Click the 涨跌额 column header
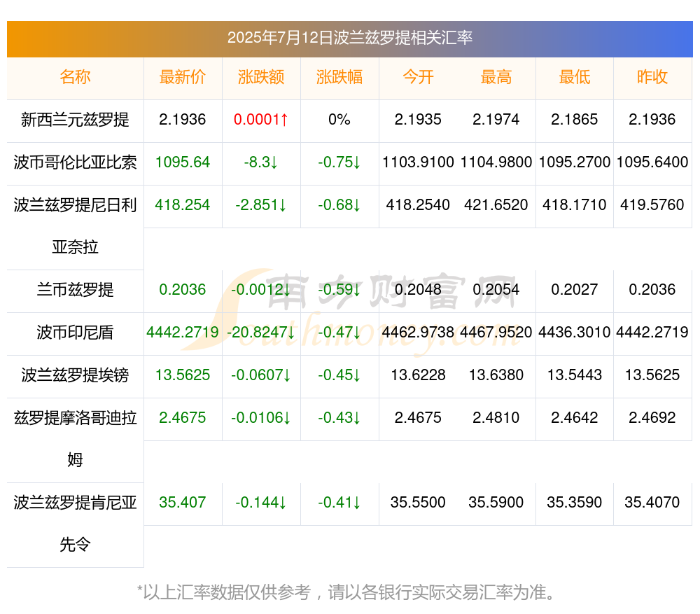 click(261, 77)
